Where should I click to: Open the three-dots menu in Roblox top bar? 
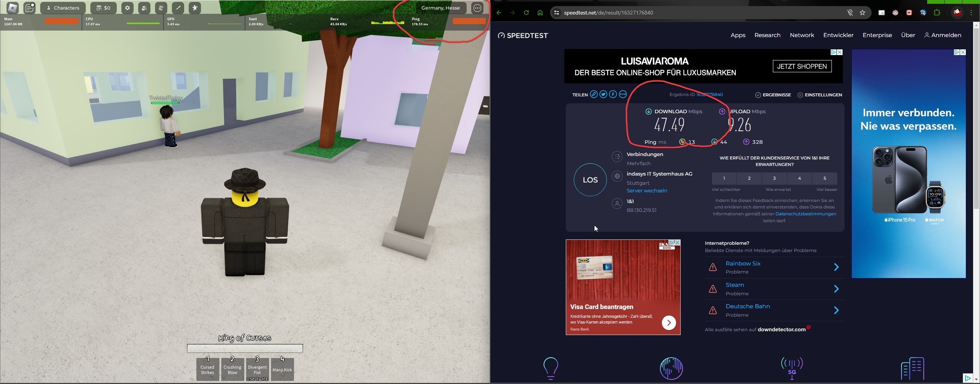[477, 8]
